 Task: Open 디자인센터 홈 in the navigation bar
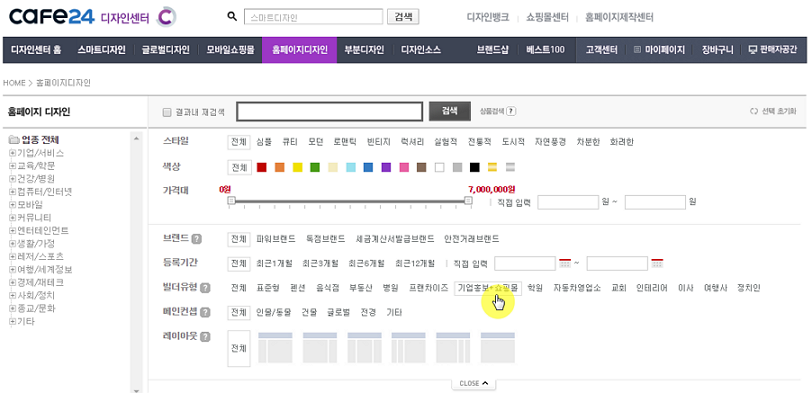pyautogui.click(x=36, y=50)
